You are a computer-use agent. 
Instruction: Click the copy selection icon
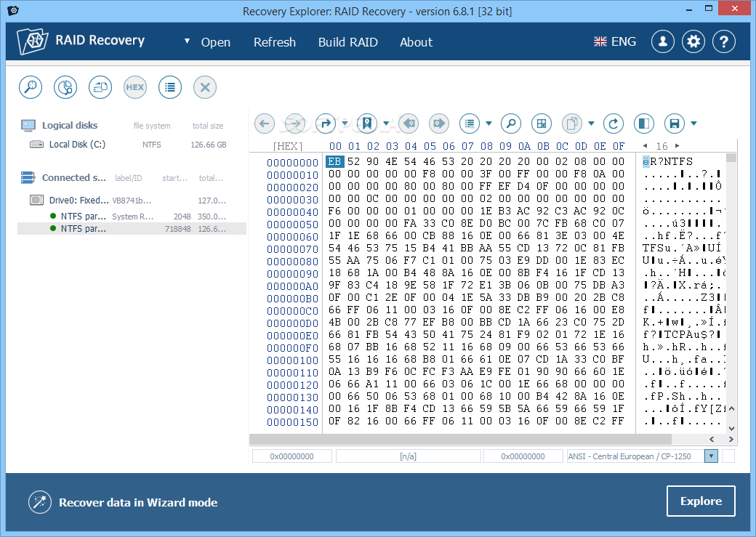coord(572,124)
